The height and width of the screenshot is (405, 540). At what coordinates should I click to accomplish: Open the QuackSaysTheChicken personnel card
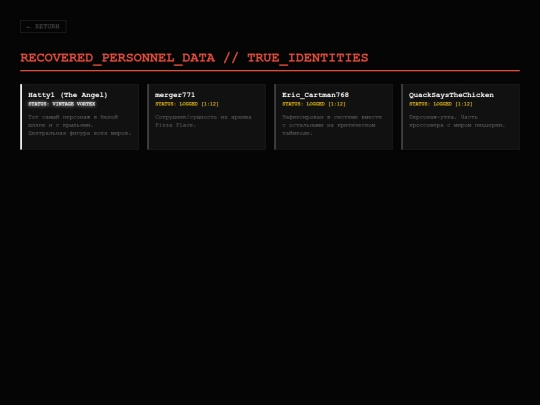(x=460, y=117)
